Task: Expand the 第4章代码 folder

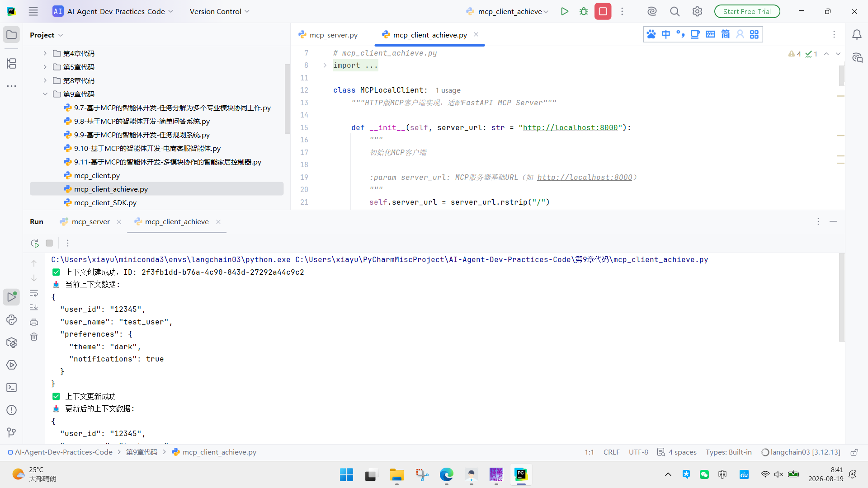Action: coord(45,53)
